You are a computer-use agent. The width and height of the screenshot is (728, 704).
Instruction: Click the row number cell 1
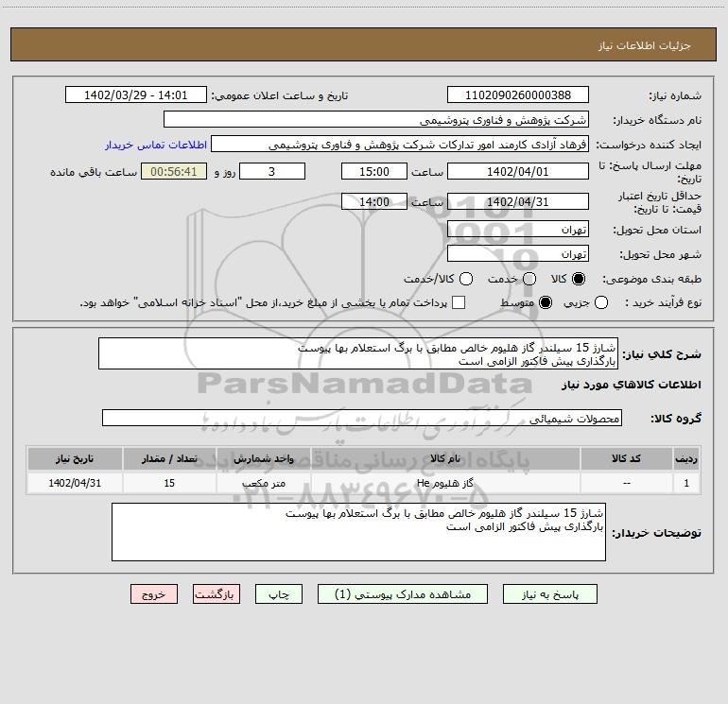686,483
